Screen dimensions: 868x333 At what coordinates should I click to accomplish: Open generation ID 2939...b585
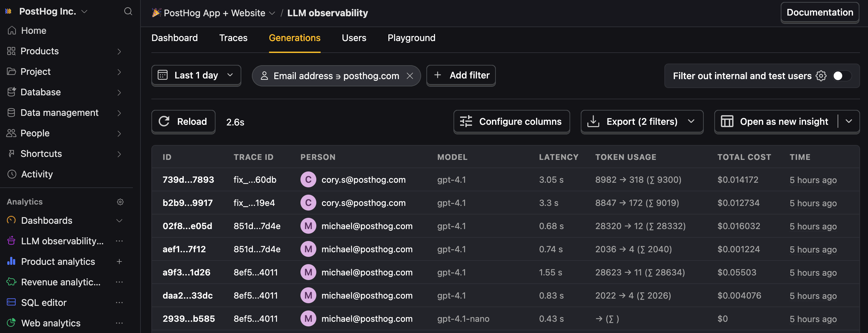click(189, 319)
